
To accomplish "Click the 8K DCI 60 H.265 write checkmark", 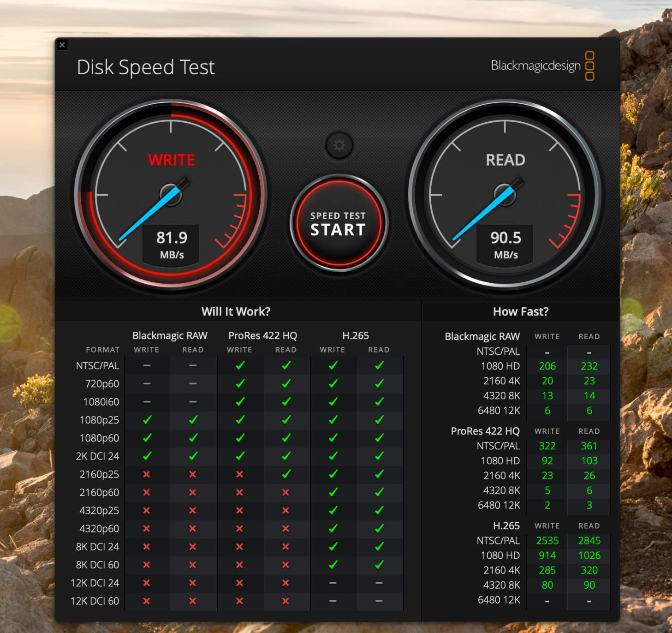I will click(x=333, y=564).
